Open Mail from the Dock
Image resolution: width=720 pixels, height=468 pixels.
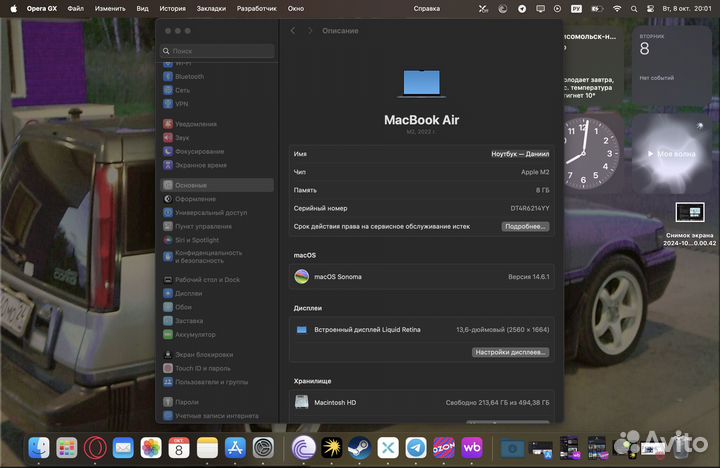123,448
